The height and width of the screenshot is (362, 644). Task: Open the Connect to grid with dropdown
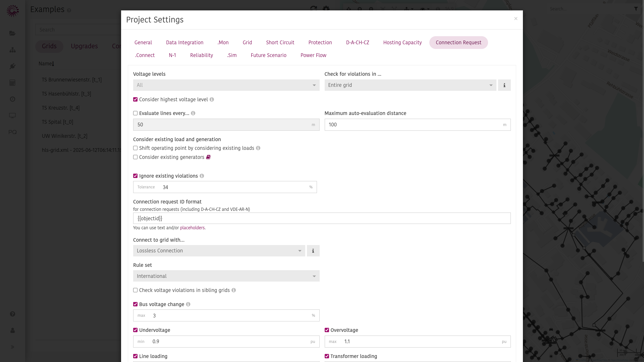point(219,251)
